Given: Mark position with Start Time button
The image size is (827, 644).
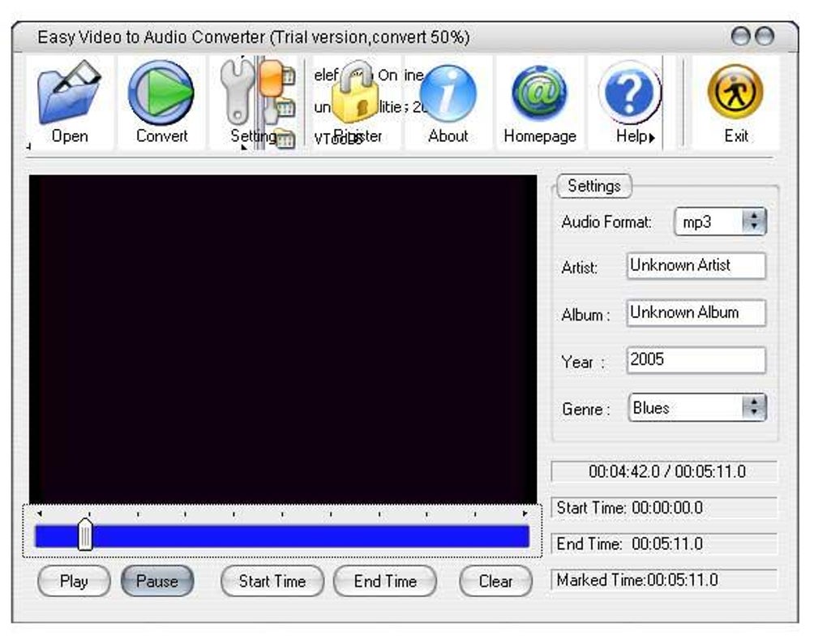Looking at the screenshot, I should (272, 582).
